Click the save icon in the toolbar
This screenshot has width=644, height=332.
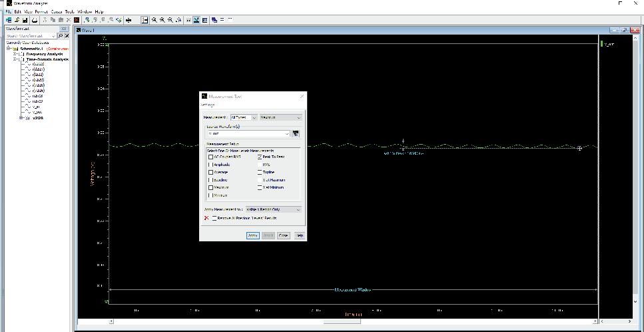pos(25,20)
